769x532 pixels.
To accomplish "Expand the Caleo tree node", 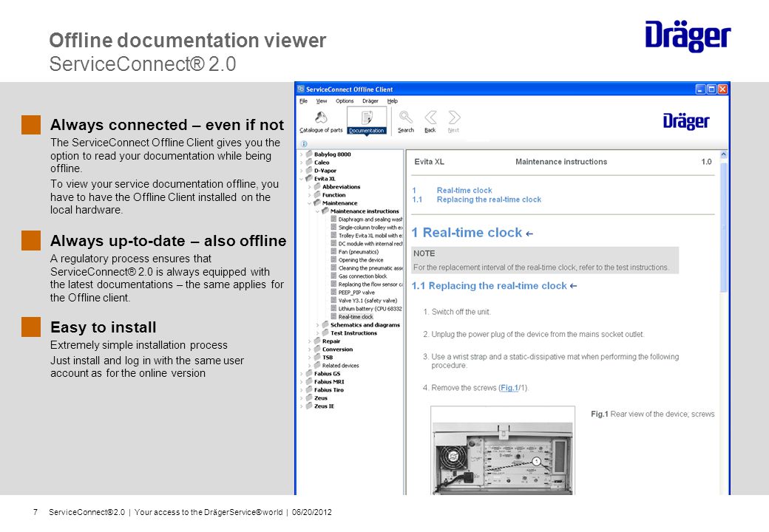I will (301, 162).
